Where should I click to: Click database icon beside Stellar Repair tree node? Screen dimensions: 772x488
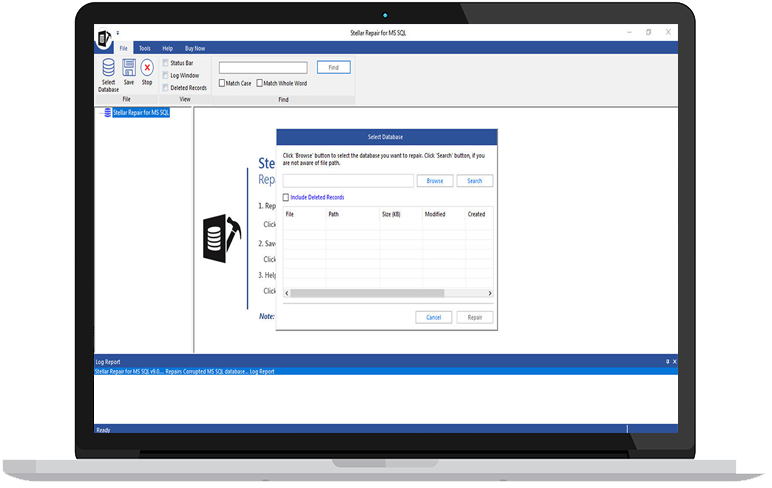pyautogui.click(x=107, y=113)
